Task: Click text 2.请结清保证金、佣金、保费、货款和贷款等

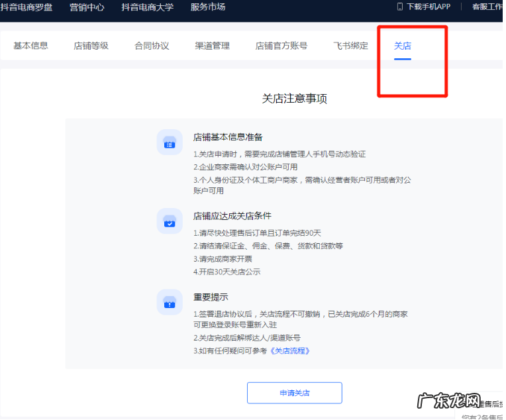Action: tap(268, 246)
